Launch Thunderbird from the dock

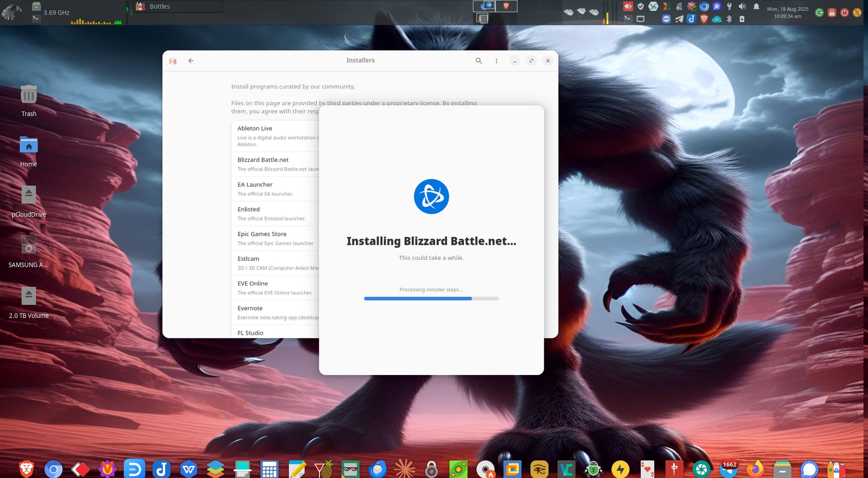tap(377, 469)
